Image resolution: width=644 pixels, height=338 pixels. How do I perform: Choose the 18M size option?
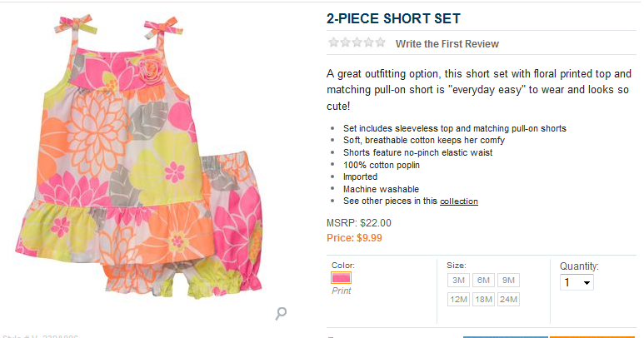coord(483,300)
